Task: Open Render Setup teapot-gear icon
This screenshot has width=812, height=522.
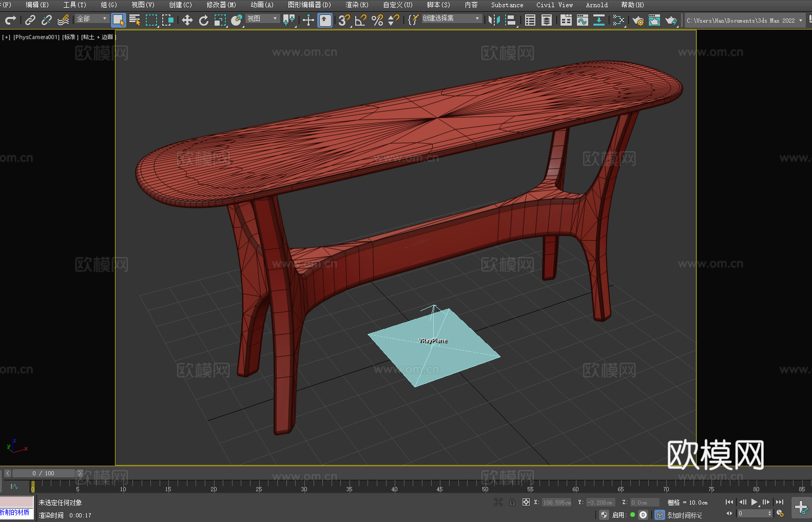Action: point(638,20)
